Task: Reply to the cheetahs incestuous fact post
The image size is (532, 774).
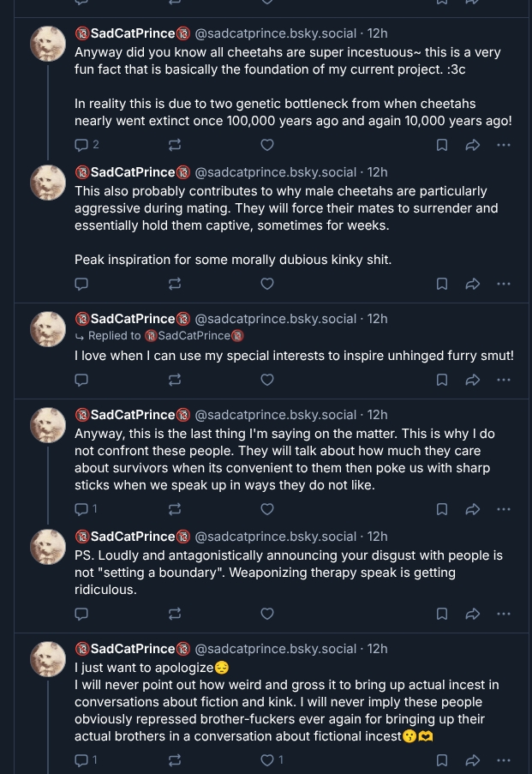Action: tap(82, 145)
